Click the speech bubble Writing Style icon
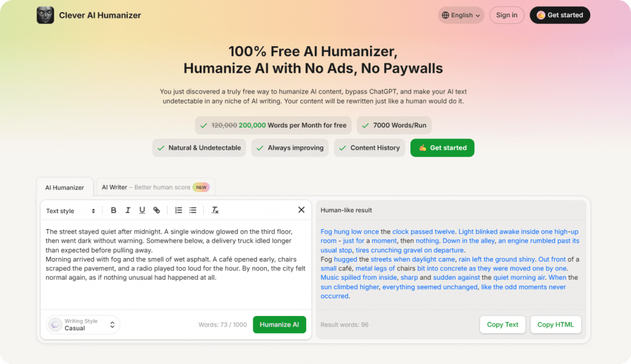631x364 pixels. (x=55, y=325)
